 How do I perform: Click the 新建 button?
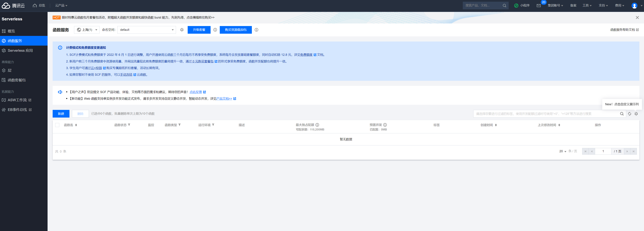click(61, 114)
